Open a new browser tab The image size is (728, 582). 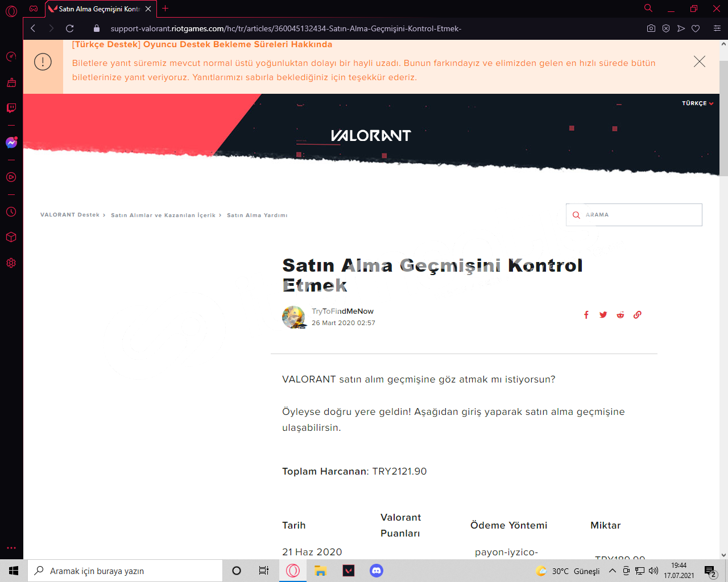(x=166, y=9)
